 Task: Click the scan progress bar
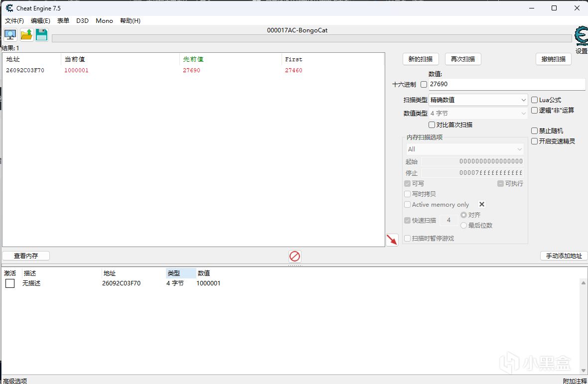tap(311, 38)
